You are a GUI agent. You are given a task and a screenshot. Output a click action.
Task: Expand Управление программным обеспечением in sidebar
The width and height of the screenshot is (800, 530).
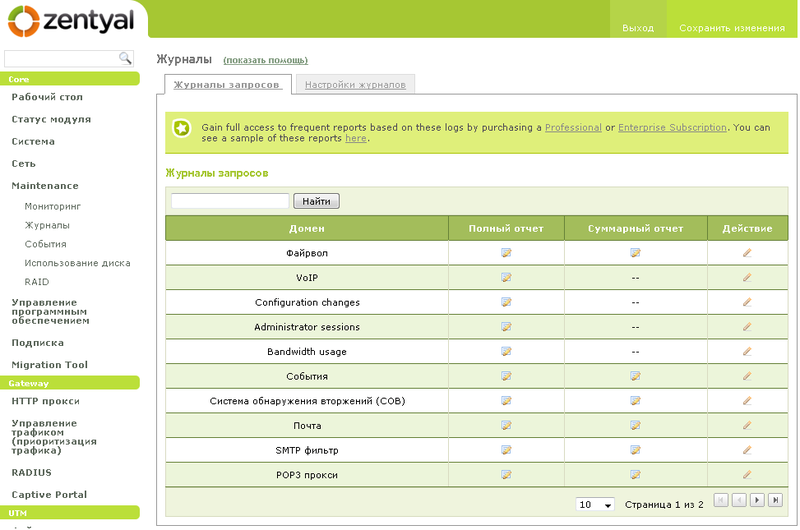[51, 311]
